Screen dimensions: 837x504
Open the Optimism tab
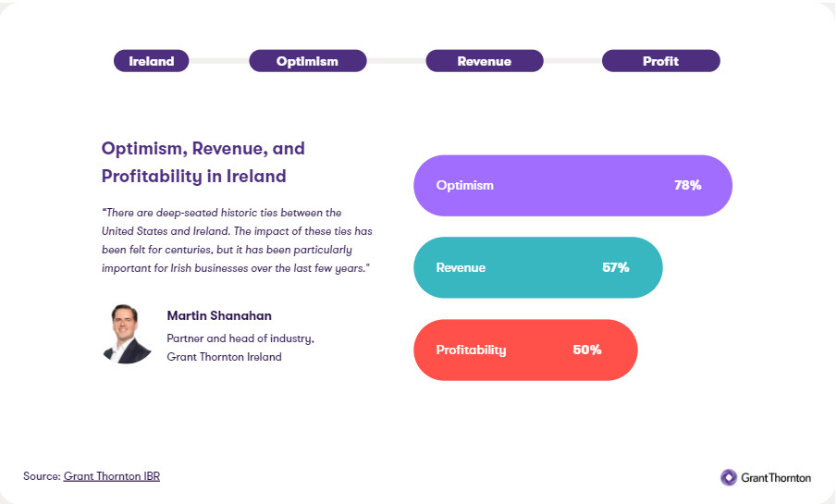[x=307, y=61]
